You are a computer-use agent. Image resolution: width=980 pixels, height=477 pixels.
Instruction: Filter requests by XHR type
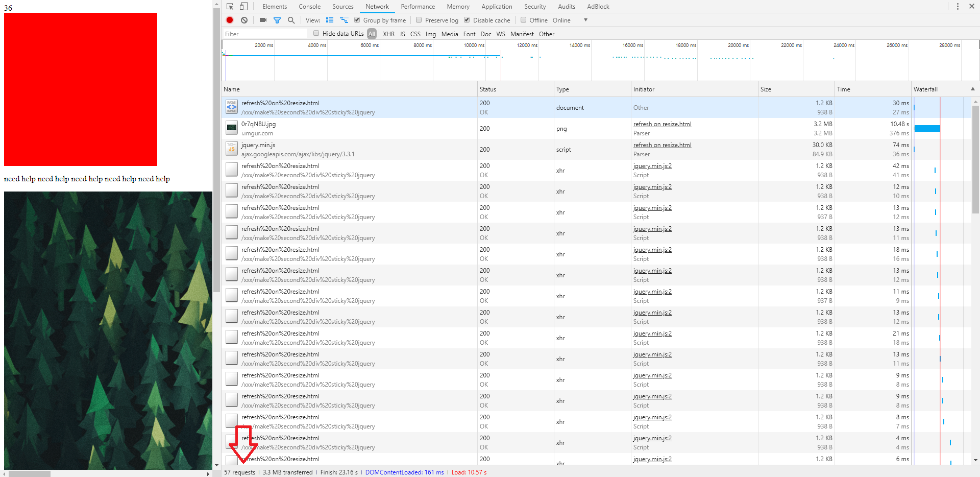click(x=388, y=34)
